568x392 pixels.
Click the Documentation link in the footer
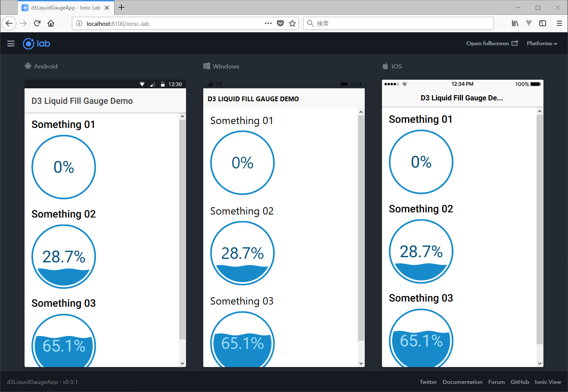(x=462, y=382)
